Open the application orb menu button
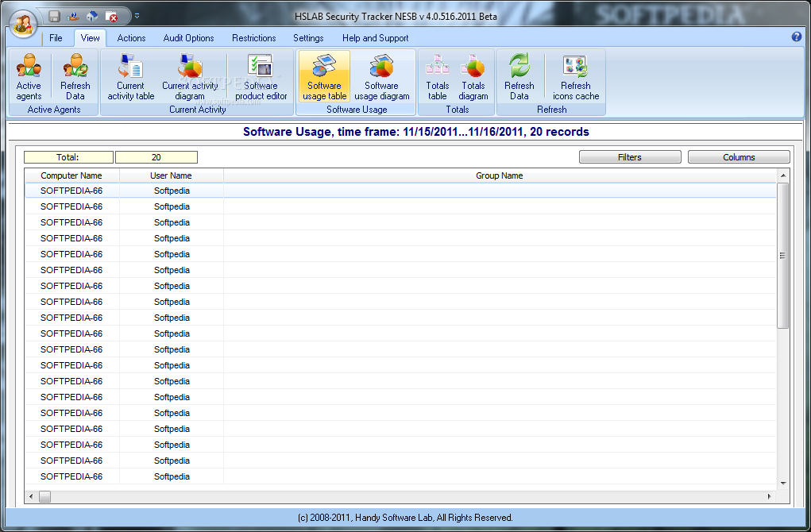Image resolution: width=811 pixels, height=532 pixels. pyautogui.click(x=23, y=24)
